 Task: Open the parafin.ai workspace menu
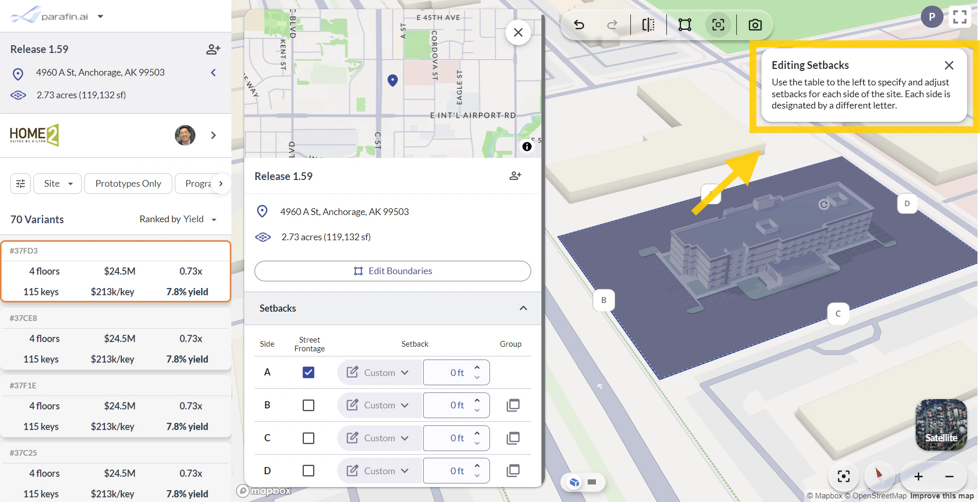[x=101, y=16]
